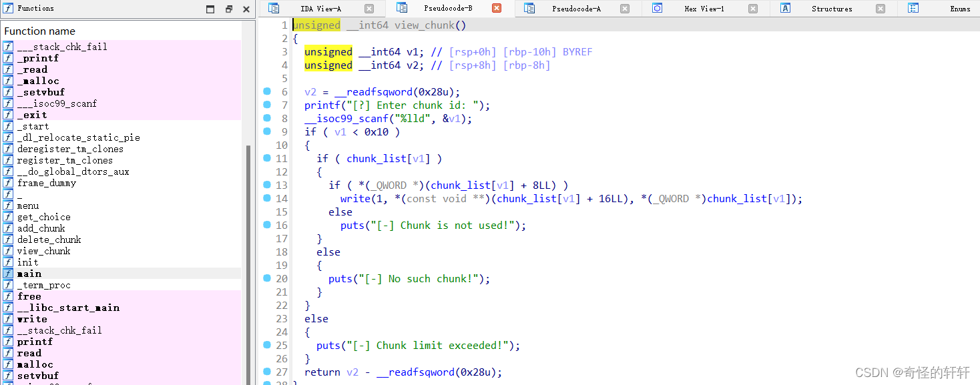Toggle the breakpoint marker on line 25
This screenshot has height=385, width=980.
pos(267,345)
